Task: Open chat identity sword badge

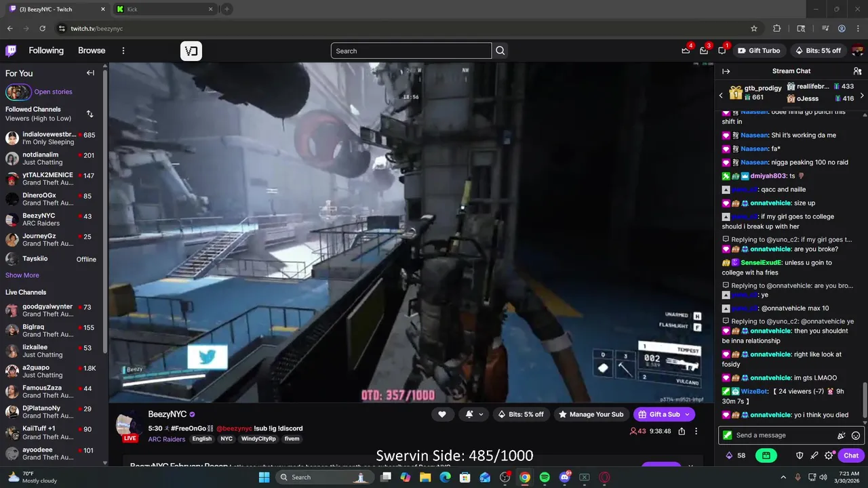Action: [728, 435]
